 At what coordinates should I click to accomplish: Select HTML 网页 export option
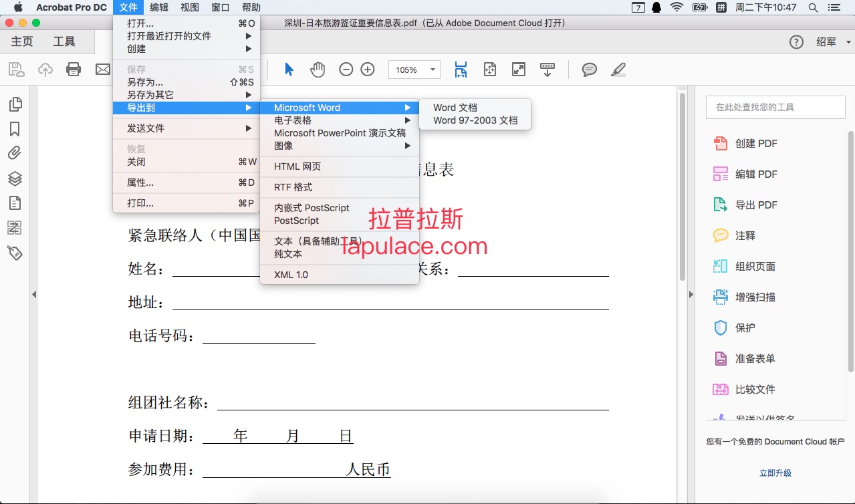click(x=340, y=166)
